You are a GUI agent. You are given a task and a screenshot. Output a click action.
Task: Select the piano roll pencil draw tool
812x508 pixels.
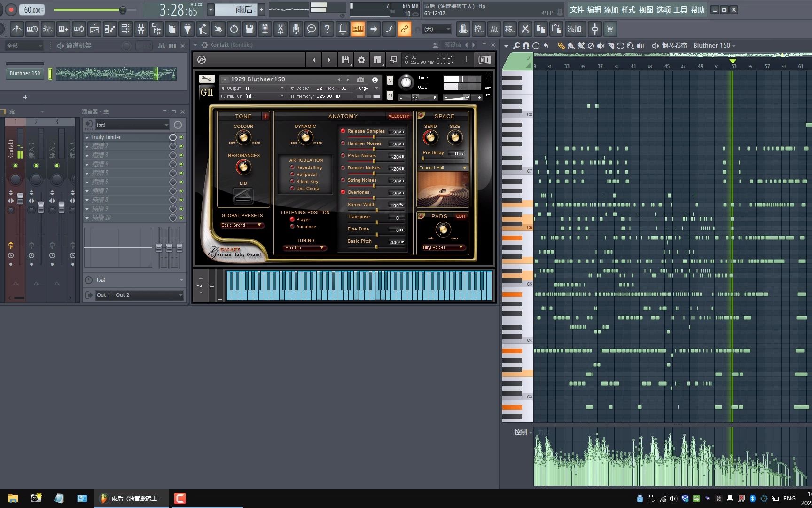[561, 46]
